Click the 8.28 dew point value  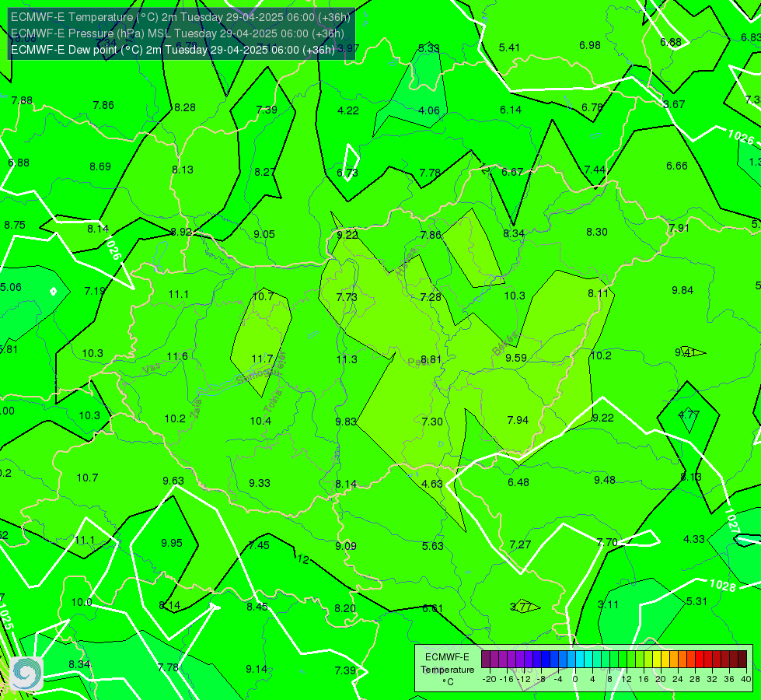click(x=185, y=108)
